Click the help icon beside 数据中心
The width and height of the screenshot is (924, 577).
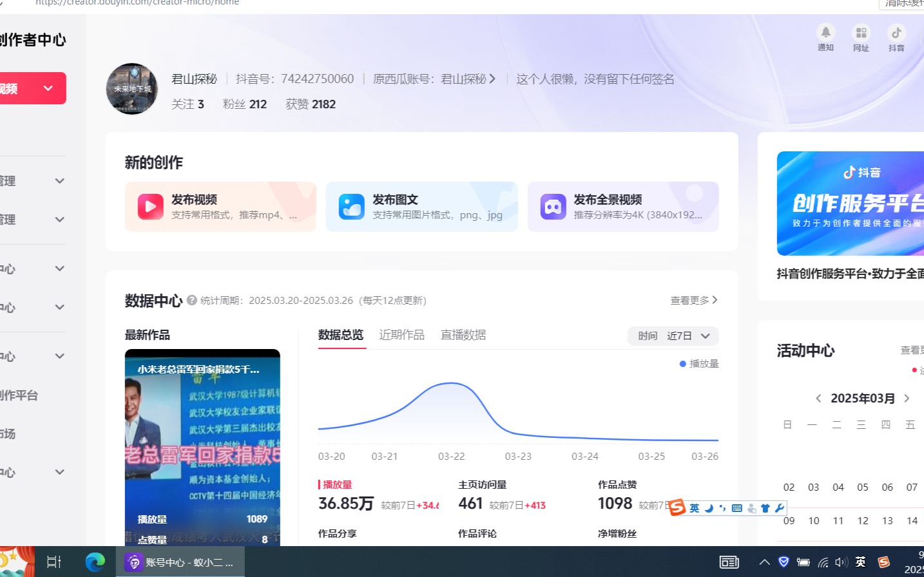[192, 300]
